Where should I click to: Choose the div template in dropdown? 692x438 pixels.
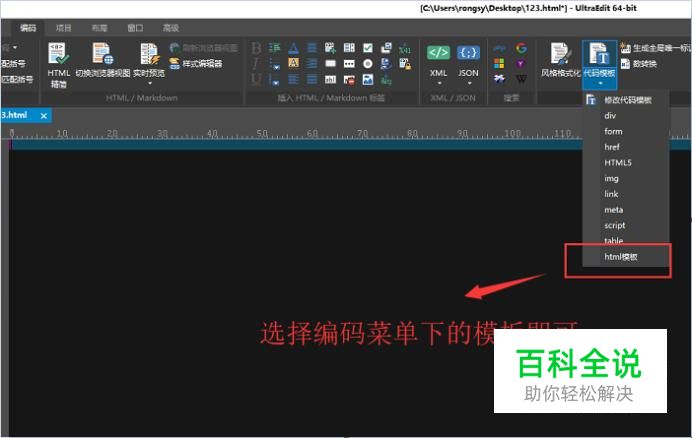626,116
